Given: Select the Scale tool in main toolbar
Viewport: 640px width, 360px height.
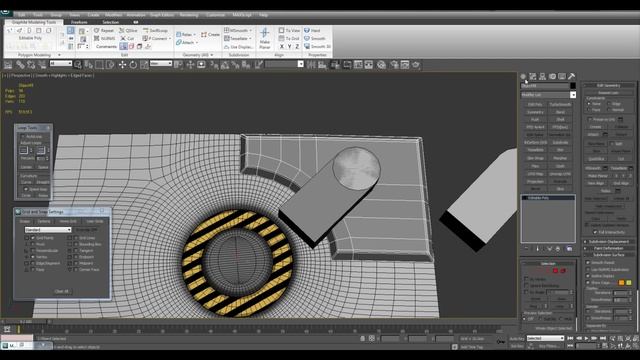Looking at the screenshot, I should (x=144, y=64).
